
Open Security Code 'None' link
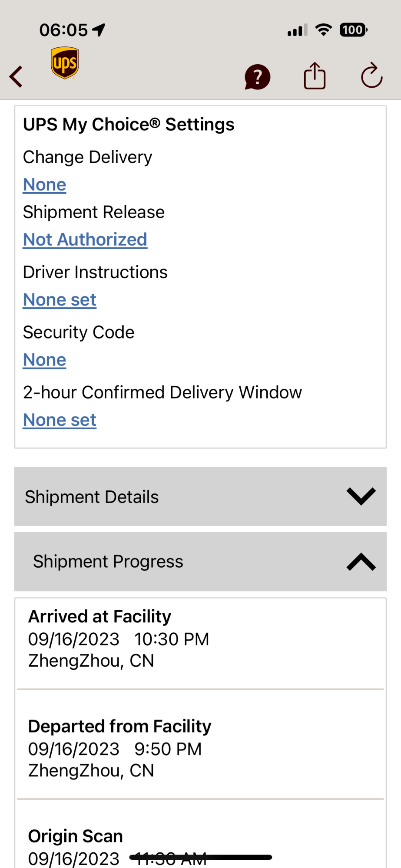[x=44, y=360]
